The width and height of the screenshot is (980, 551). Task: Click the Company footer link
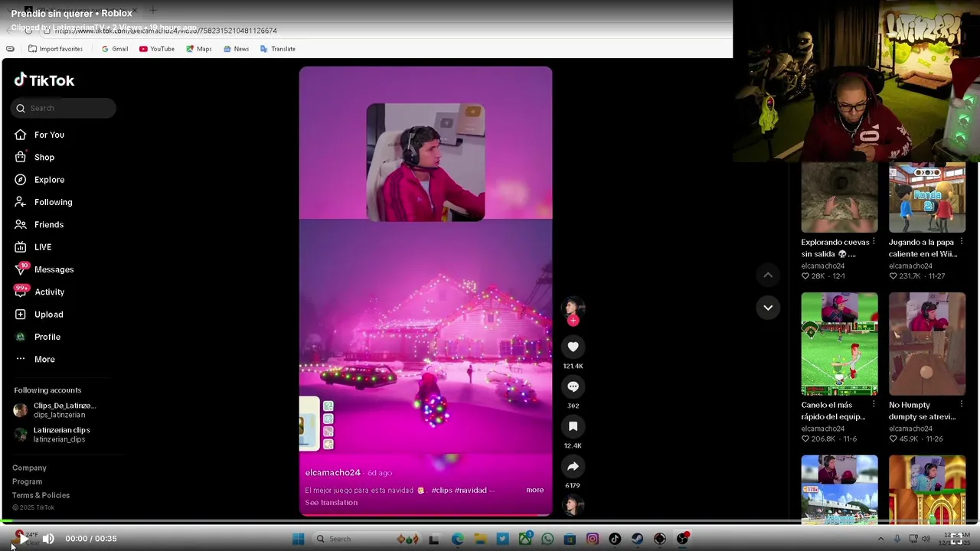click(29, 468)
